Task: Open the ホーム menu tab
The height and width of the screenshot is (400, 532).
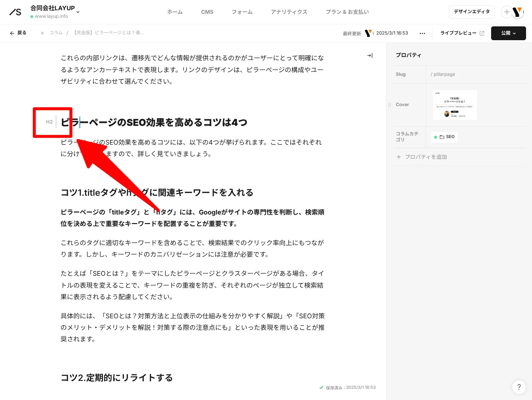Action: point(175,12)
